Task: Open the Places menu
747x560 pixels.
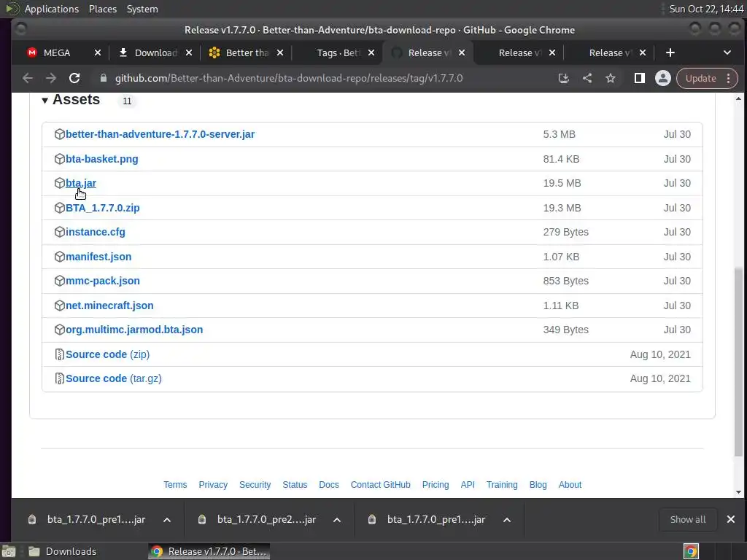Action: coord(102,9)
